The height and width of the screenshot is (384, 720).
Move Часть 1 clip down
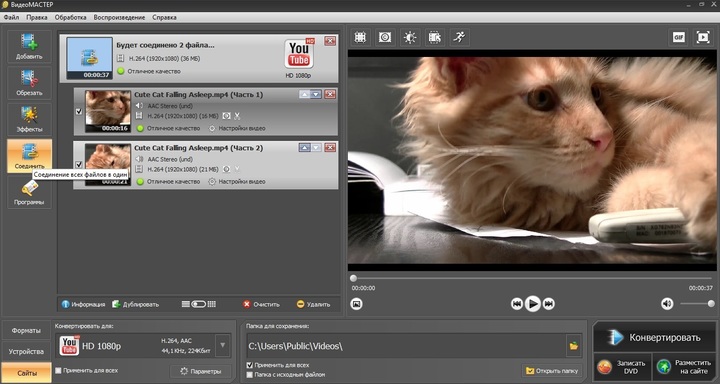pyautogui.click(x=315, y=94)
